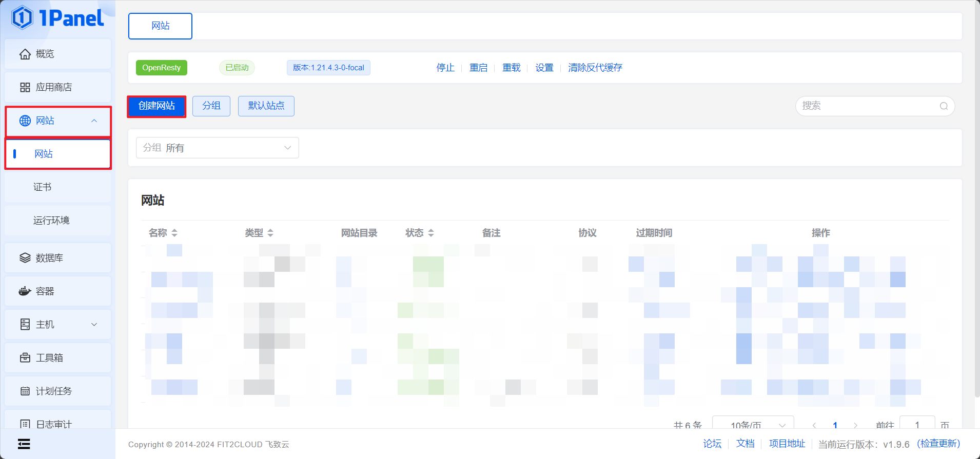Viewport: 980px width, 459px height.
Task: Click the calendar icon beside 计划任务
Action: pos(25,391)
